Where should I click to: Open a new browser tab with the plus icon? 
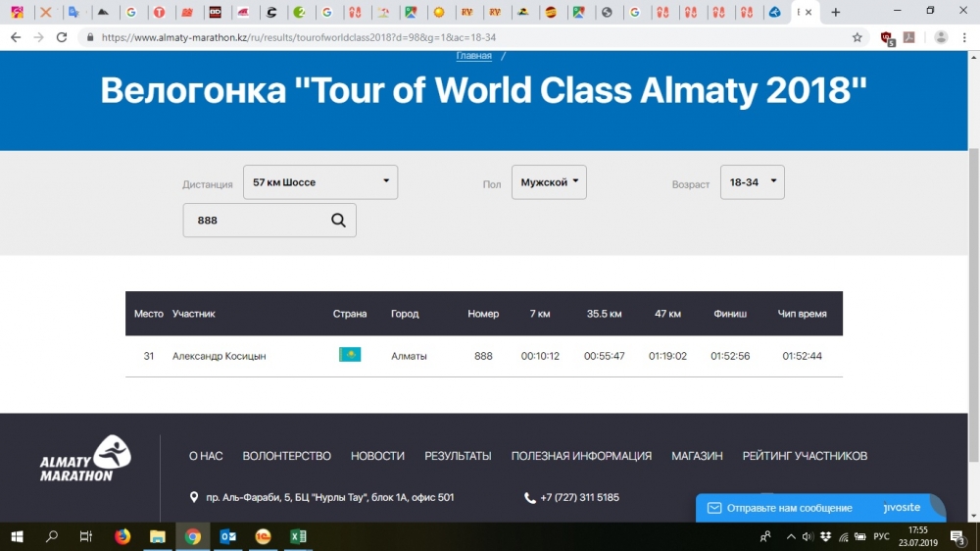[x=835, y=13]
